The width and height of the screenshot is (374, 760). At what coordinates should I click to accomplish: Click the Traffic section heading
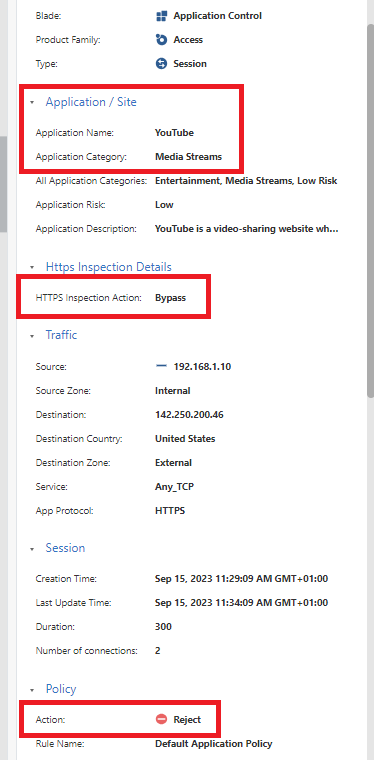(62, 335)
